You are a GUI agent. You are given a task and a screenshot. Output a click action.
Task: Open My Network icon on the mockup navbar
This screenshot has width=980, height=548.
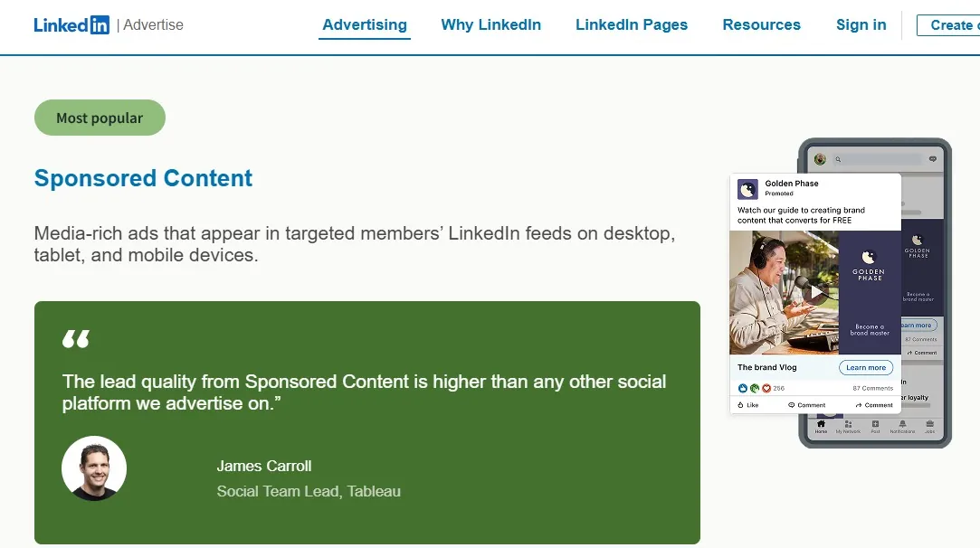coord(848,422)
